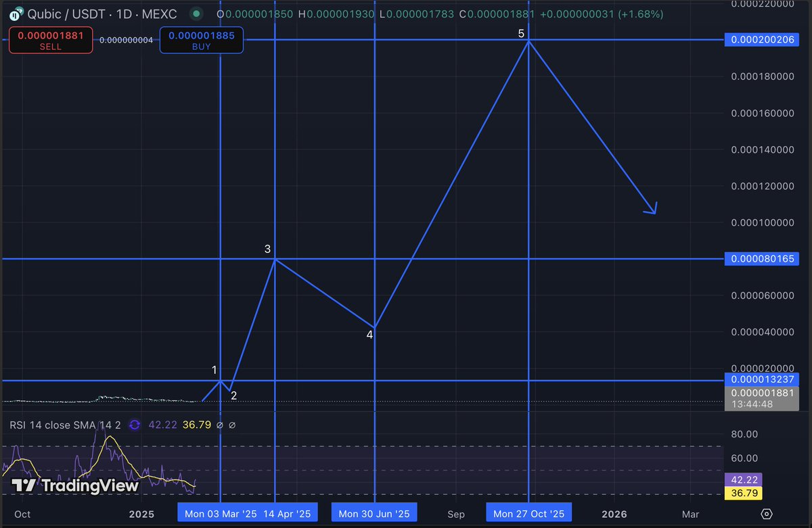Click the RSI value label 42.22 on scale
812x528 pixels.
[743, 479]
